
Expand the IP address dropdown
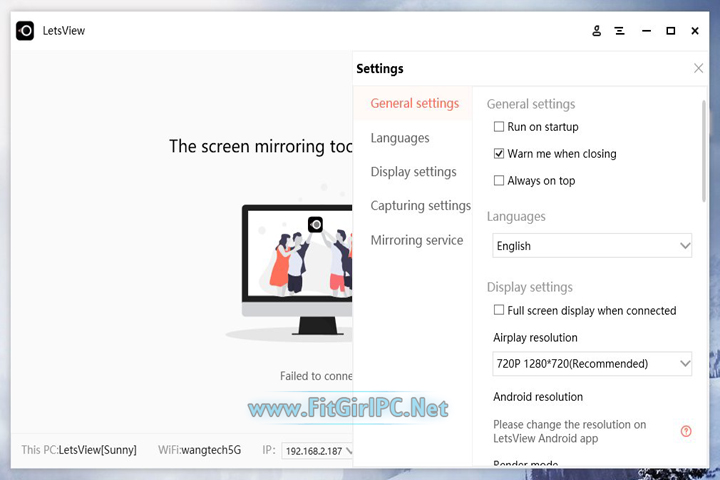point(317,451)
